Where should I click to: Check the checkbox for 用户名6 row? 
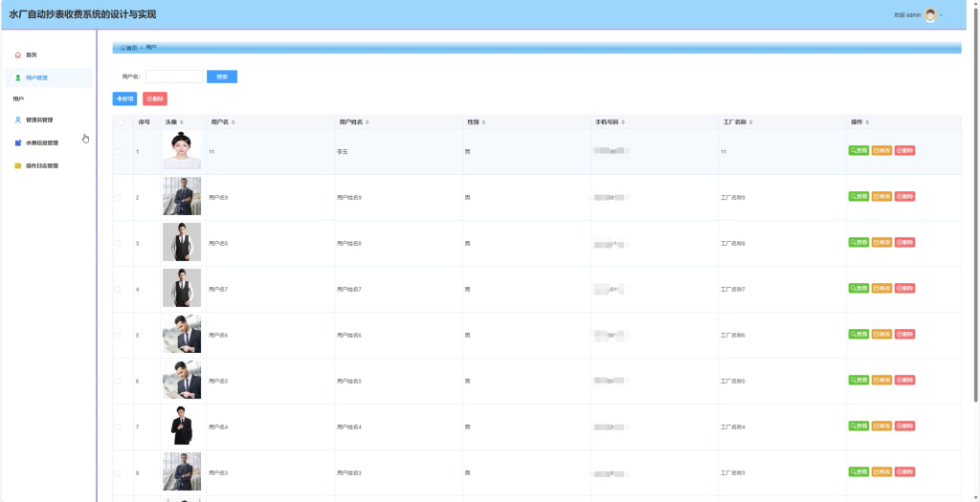point(118,336)
